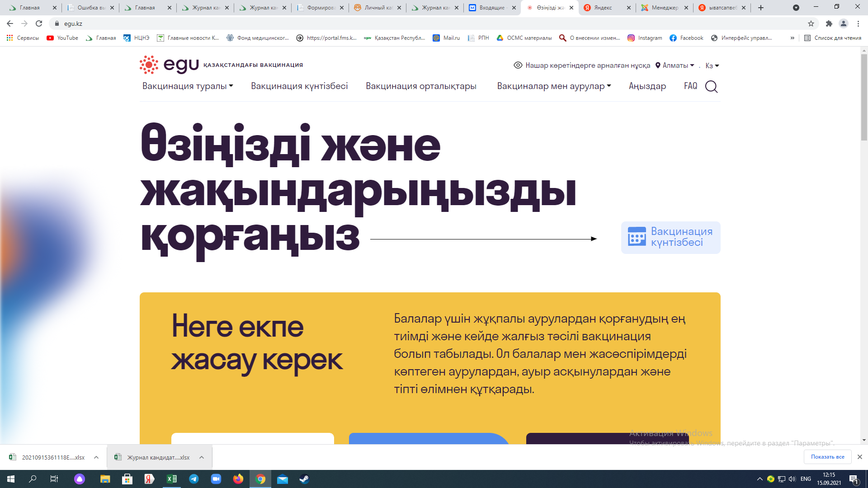Open Список для чтения reading list
868x488 pixels.
tap(833, 38)
